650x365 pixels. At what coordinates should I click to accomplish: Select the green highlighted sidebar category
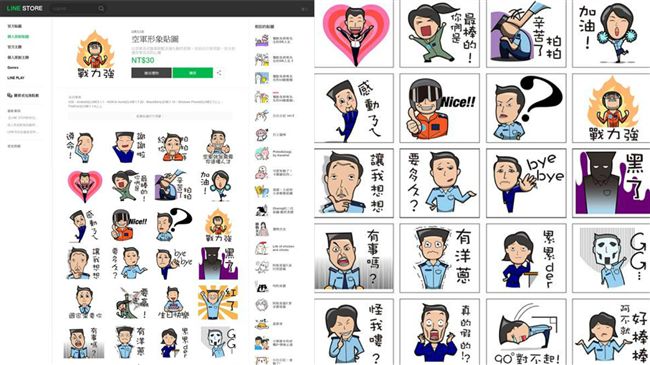pyautogui.click(x=18, y=36)
